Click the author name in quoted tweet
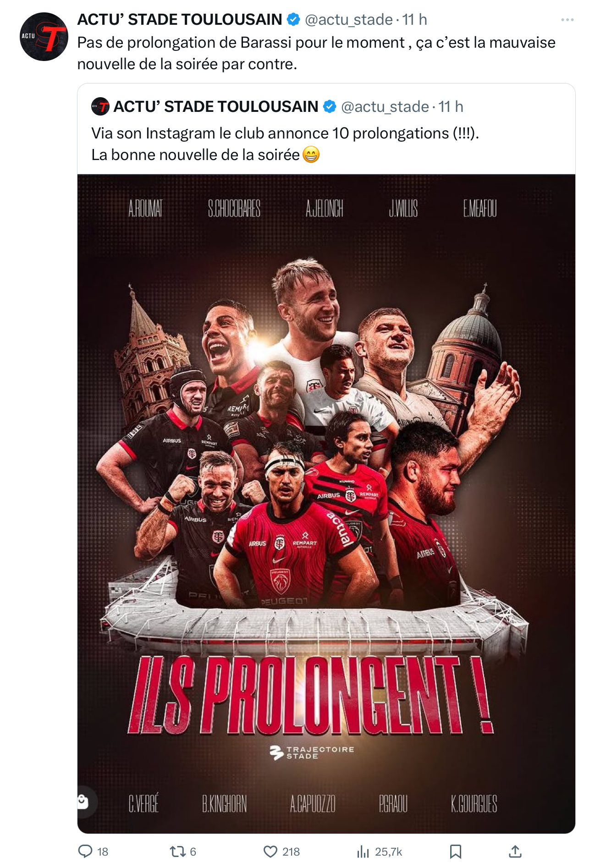The height and width of the screenshot is (868, 612). click(216, 106)
